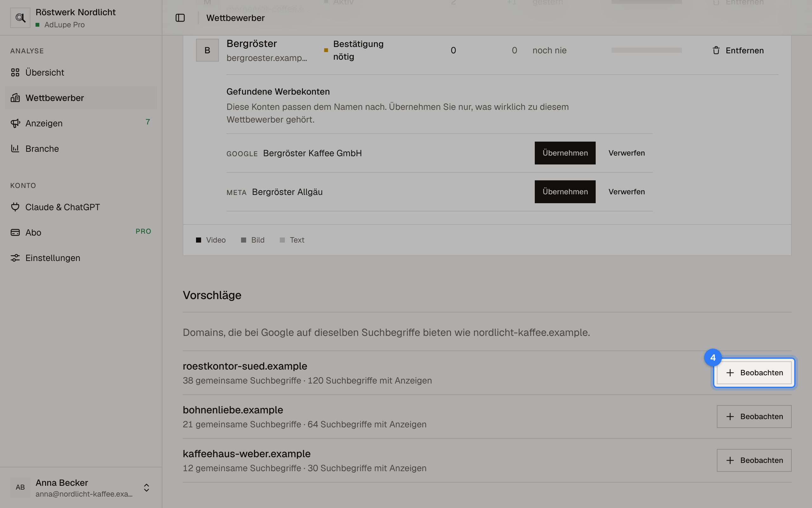Click the PRO badge next to Abo
The width and height of the screenshot is (812, 508).
[143, 231]
